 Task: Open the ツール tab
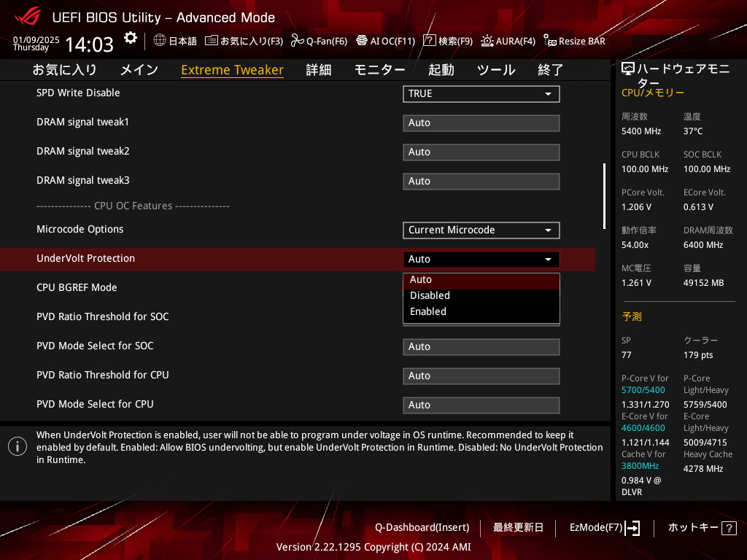tap(495, 70)
